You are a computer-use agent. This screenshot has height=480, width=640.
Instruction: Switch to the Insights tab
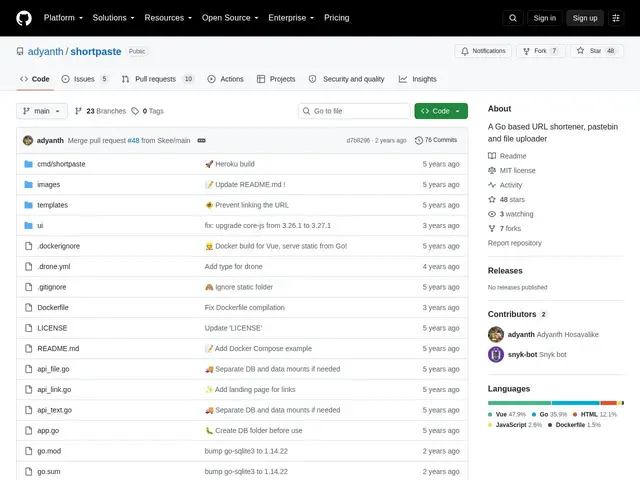(418, 79)
